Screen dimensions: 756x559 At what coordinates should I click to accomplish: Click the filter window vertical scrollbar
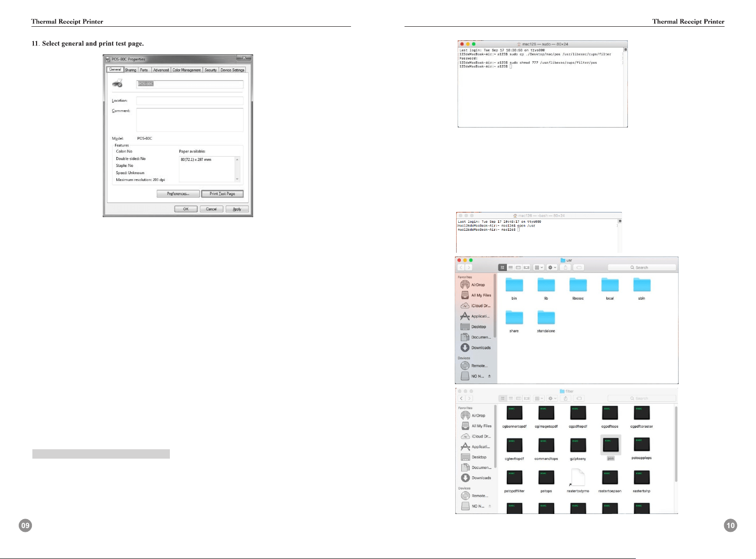coord(676,444)
